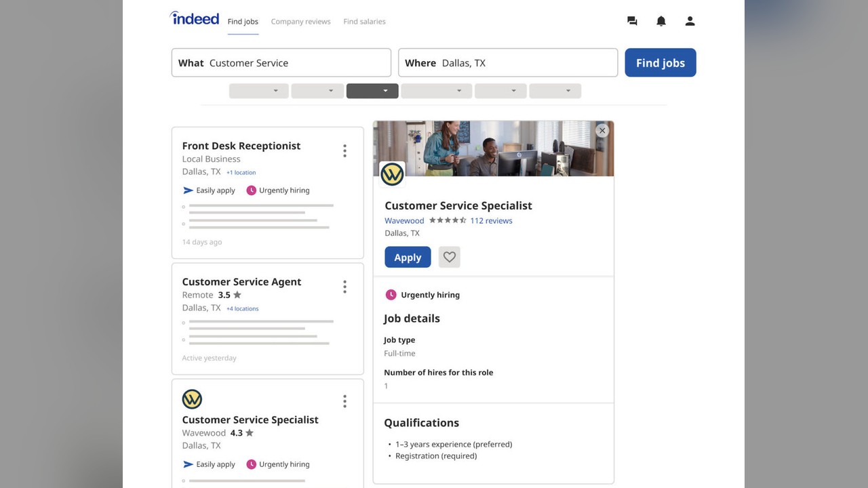
Task: Open the Customer Service Agent job title
Action: click(x=241, y=282)
